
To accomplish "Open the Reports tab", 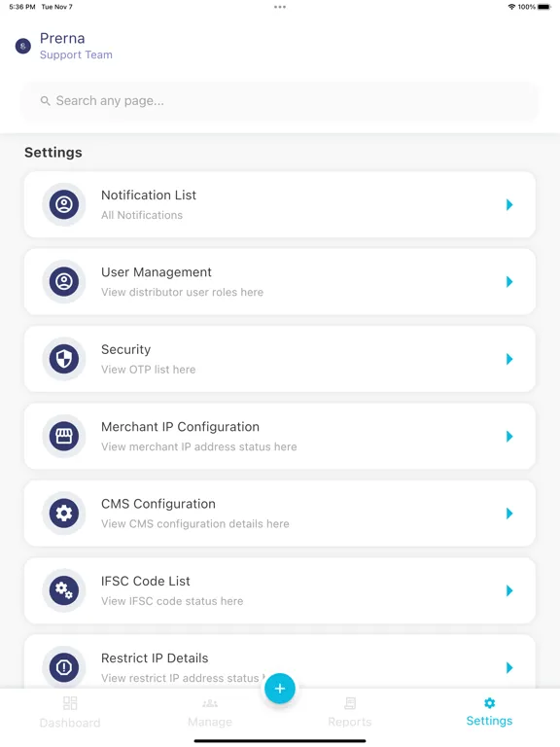I will coord(350,713).
